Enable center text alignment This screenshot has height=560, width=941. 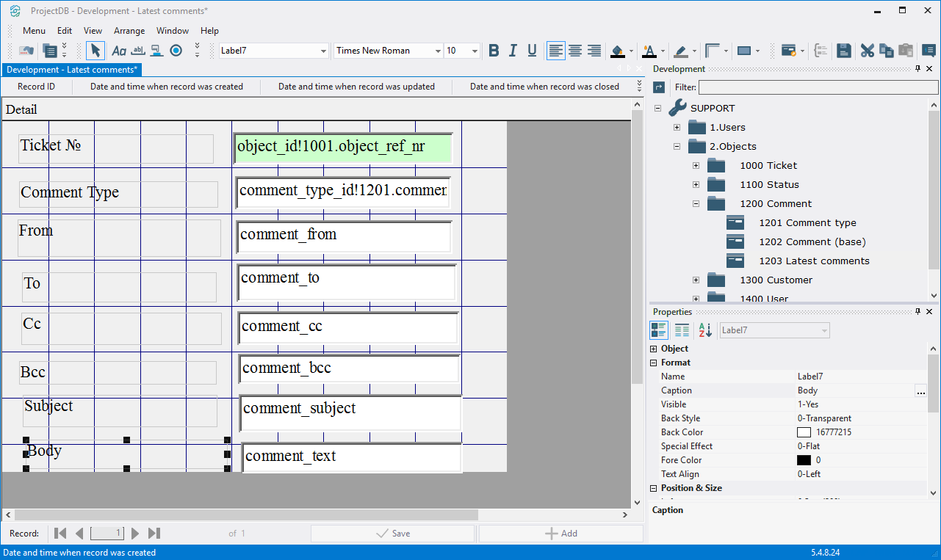tap(575, 51)
